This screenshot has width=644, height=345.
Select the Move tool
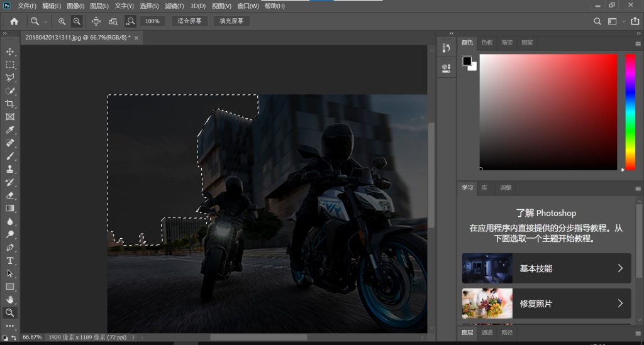[9, 52]
